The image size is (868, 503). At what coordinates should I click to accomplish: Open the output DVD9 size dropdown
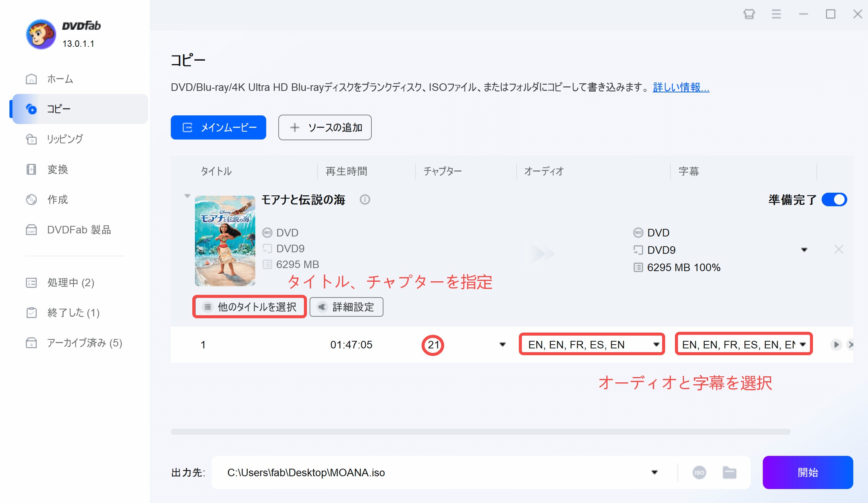804,250
